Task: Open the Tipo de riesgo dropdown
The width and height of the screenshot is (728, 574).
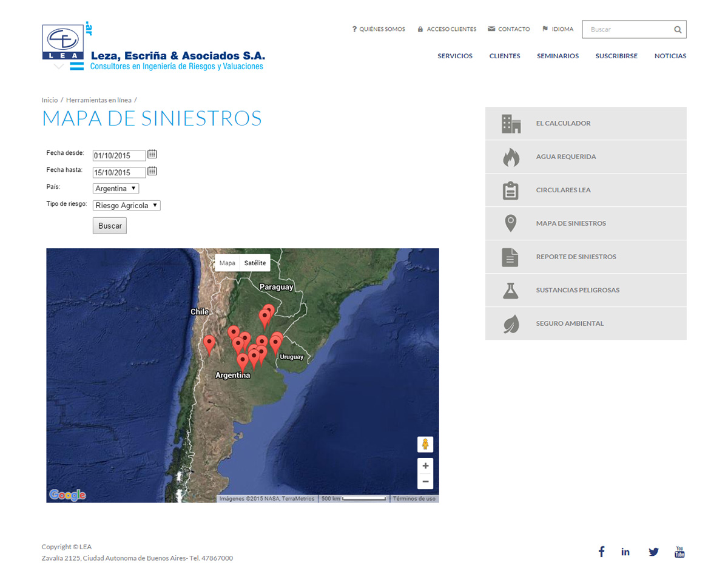Action: point(126,206)
